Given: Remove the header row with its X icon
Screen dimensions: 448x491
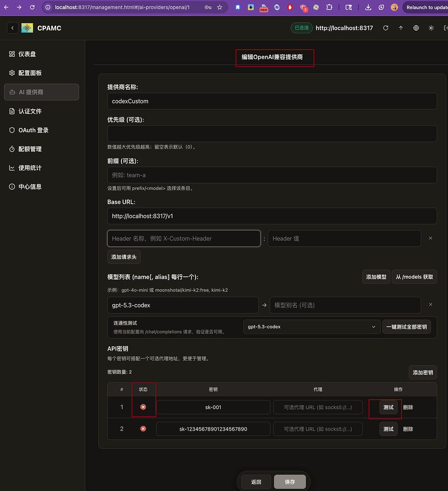Looking at the screenshot, I should coord(430,238).
